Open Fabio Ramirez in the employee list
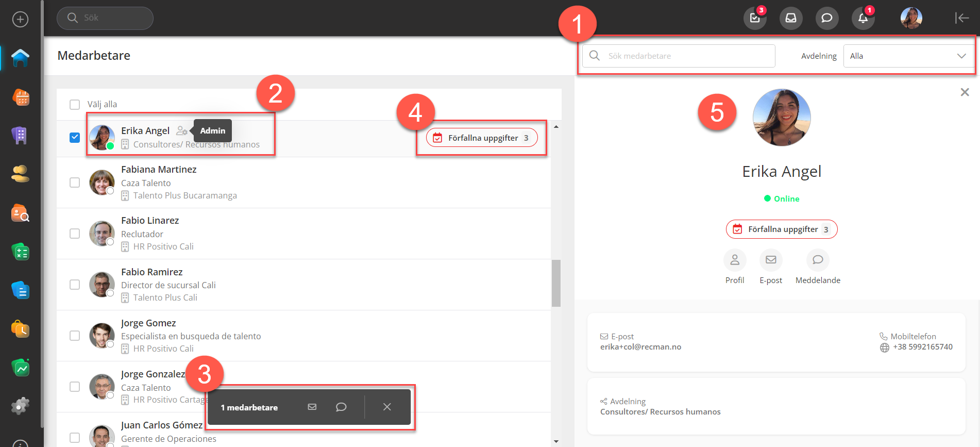980x447 pixels. pyautogui.click(x=152, y=272)
